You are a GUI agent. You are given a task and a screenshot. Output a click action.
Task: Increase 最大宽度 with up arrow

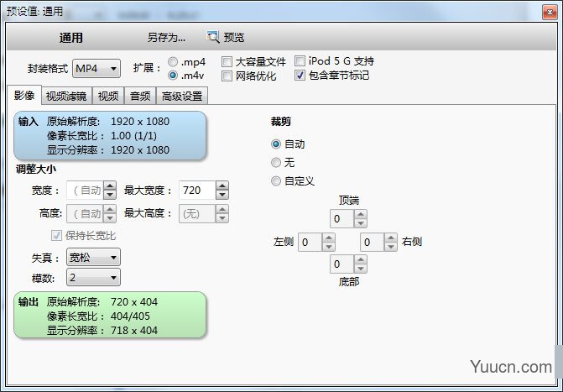tap(222, 186)
